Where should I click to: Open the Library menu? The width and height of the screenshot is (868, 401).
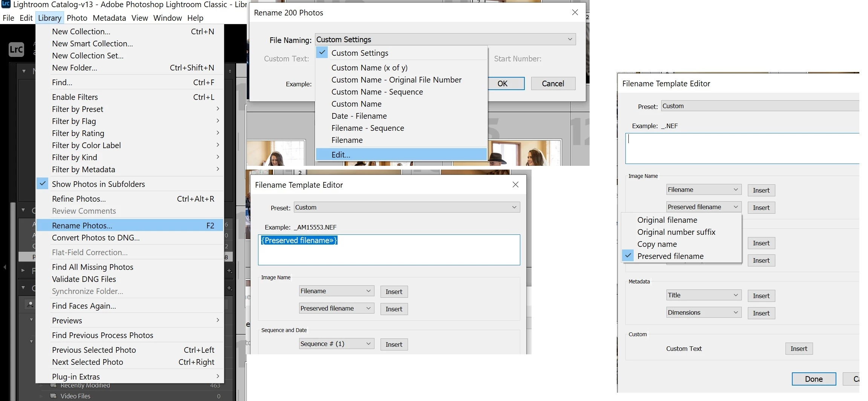click(49, 18)
